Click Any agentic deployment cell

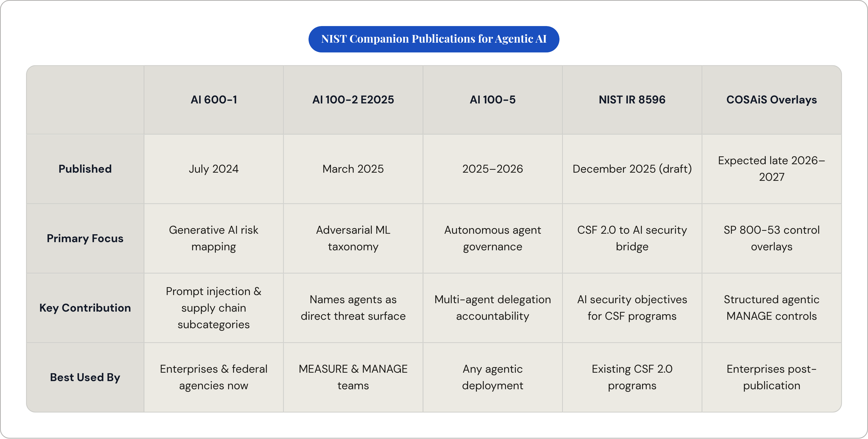(493, 377)
